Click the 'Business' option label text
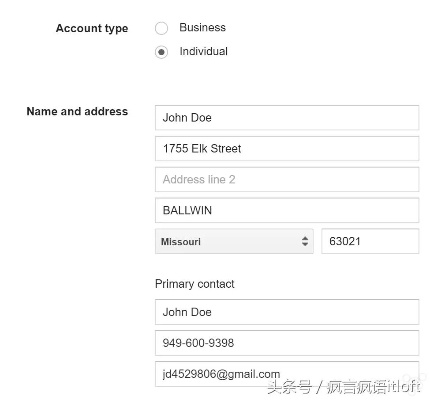 coord(202,27)
